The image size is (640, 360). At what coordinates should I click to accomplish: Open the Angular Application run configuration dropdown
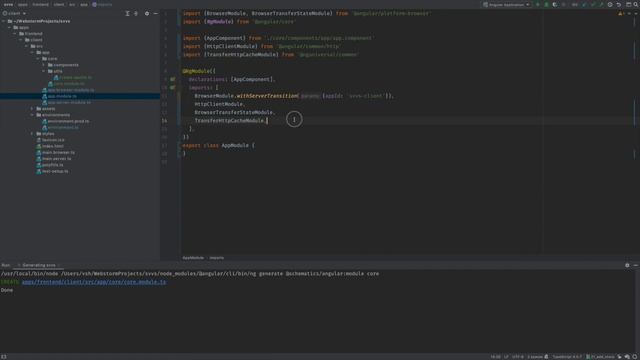[507, 4]
